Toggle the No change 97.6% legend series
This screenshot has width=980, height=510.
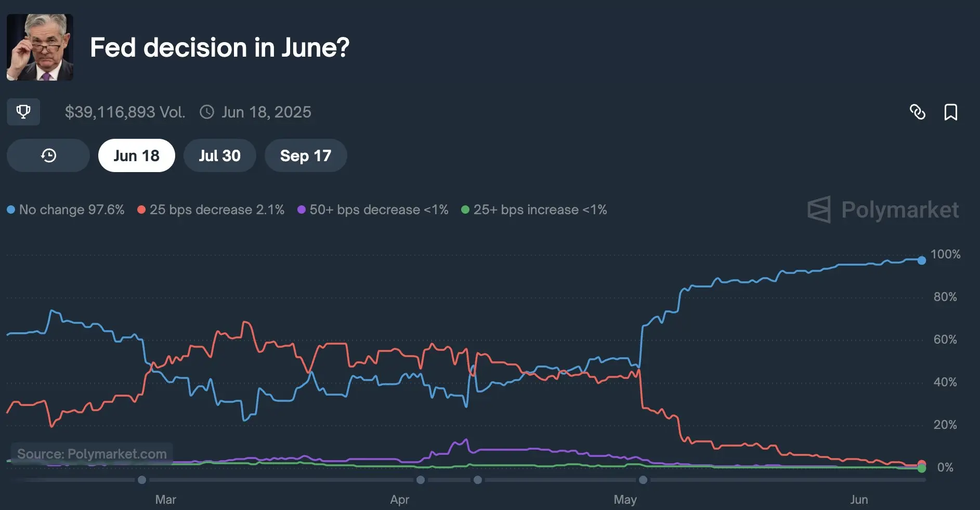pos(66,210)
